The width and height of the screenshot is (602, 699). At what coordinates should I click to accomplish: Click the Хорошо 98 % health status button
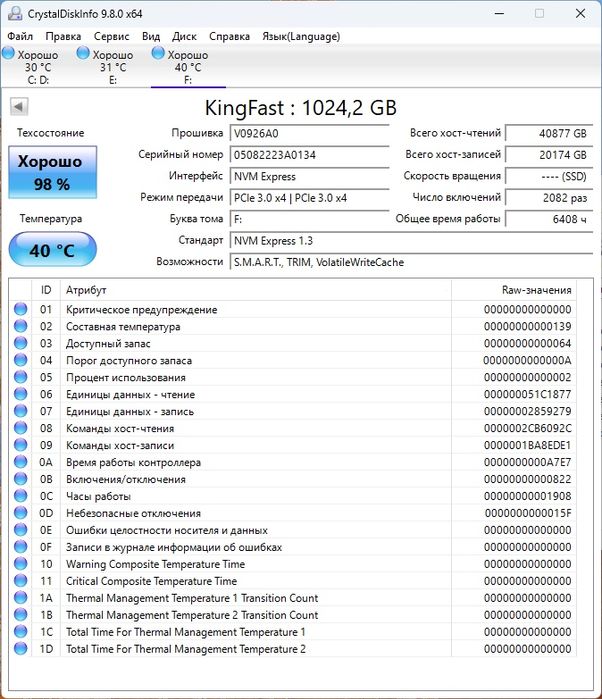(53, 172)
